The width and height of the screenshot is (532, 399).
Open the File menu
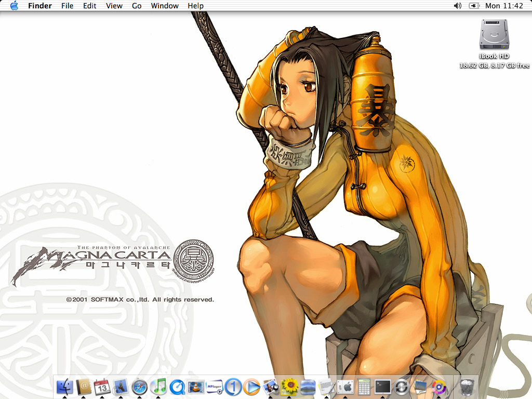pyautogui.click(x=67, y=6)
